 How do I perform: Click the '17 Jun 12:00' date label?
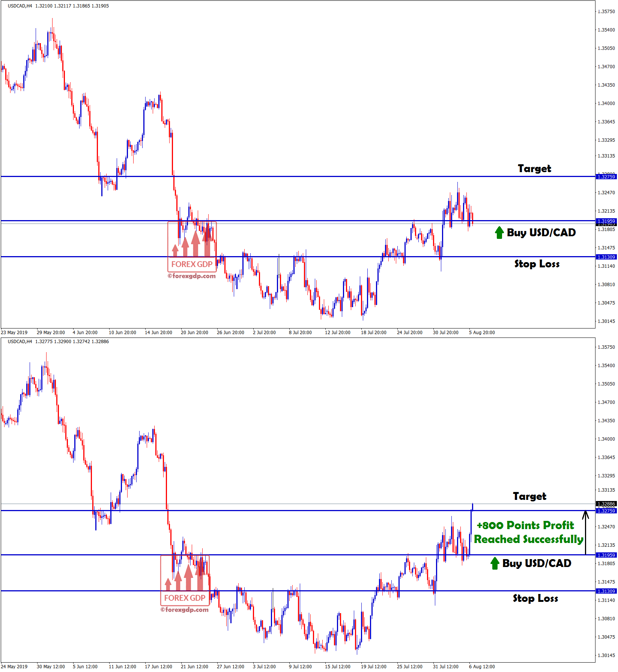tap(158, 667)
